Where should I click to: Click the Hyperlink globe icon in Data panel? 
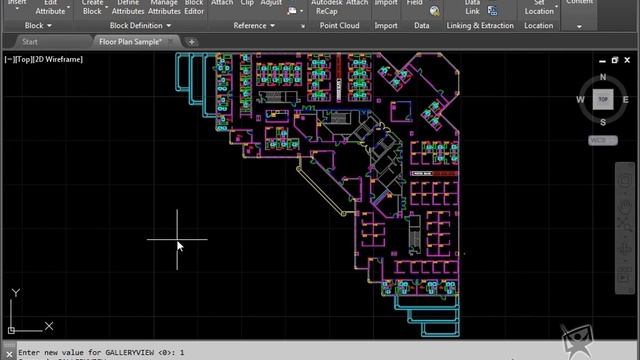[435, 11]
